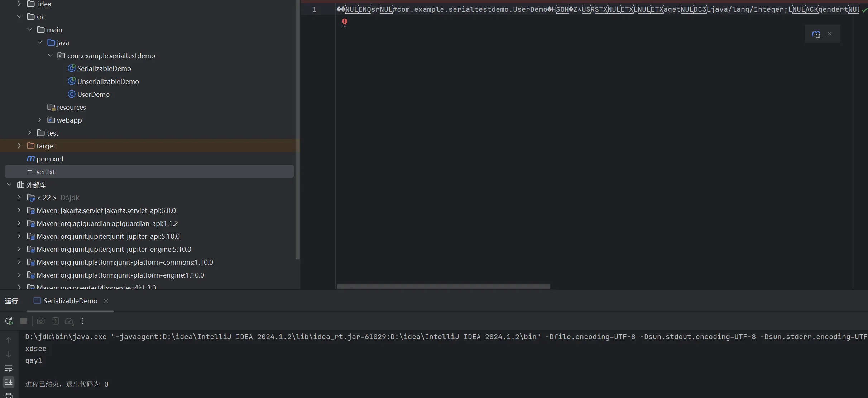Select pom.xml in project tree
Screen dimensions: 868x398
50,159
